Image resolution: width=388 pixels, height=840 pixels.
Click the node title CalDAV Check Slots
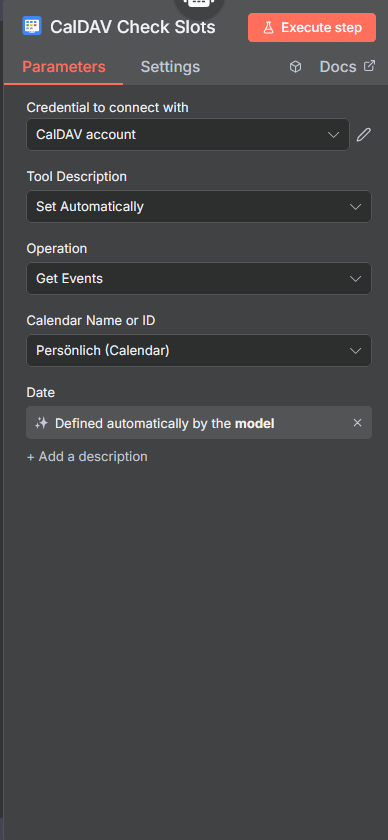(133, 27)
